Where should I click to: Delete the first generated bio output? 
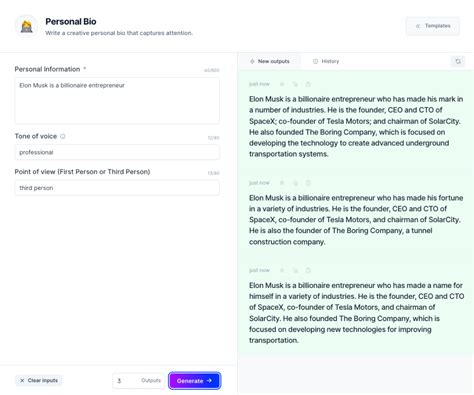coord(308,84)
